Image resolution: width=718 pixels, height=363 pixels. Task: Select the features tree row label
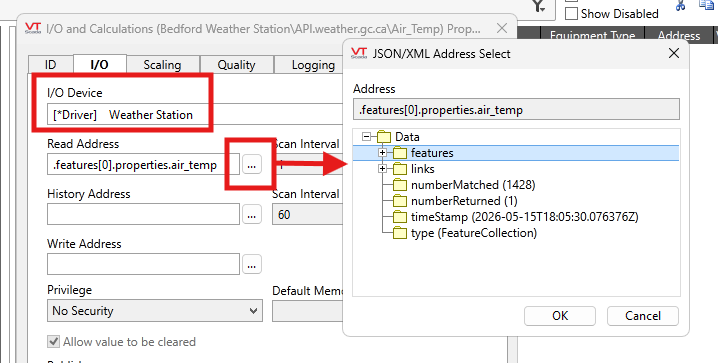point(432,153)
